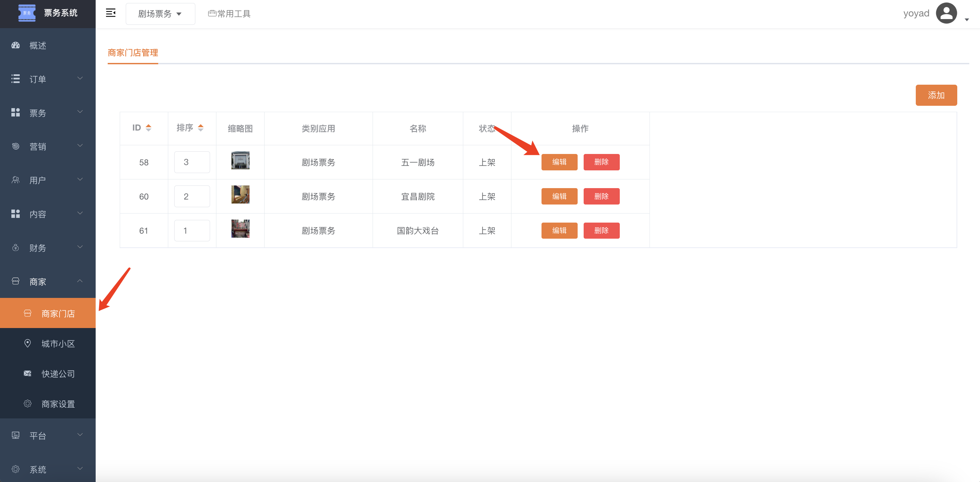The height and width of the screenshot is (482, 980).
Task: Delete the 国韵大戏台 store row
Action: (601, 230)
